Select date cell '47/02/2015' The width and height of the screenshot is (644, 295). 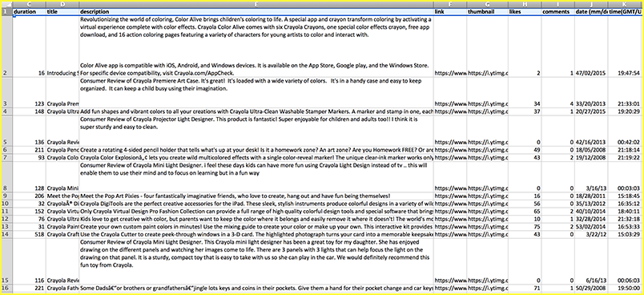coord(591,46)
